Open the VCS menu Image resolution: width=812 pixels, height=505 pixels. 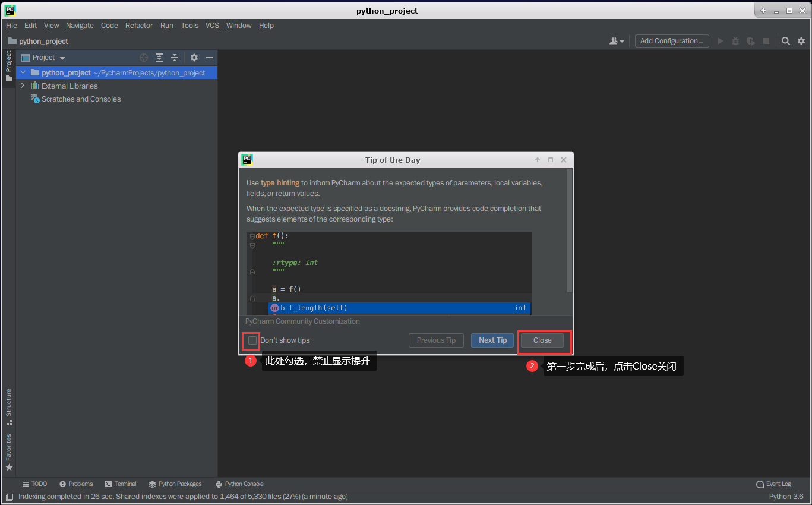pyautogui.click(x=212, y=26)
